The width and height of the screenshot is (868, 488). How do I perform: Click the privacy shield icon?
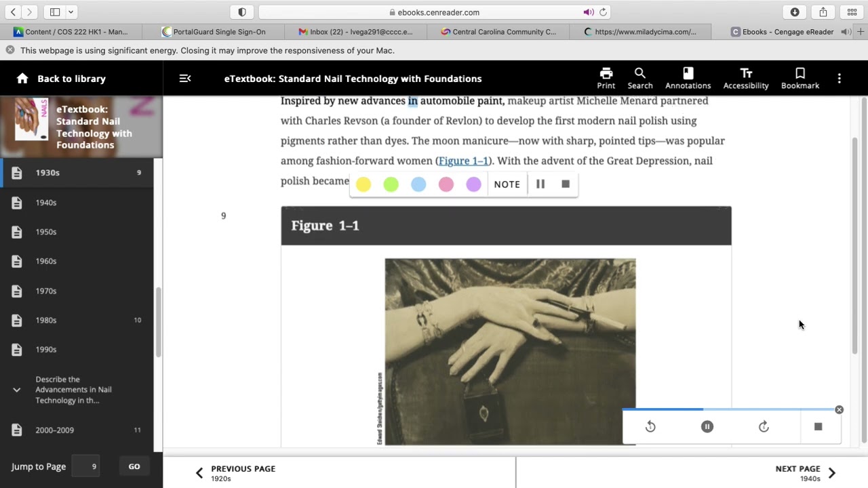coord(242,12)
